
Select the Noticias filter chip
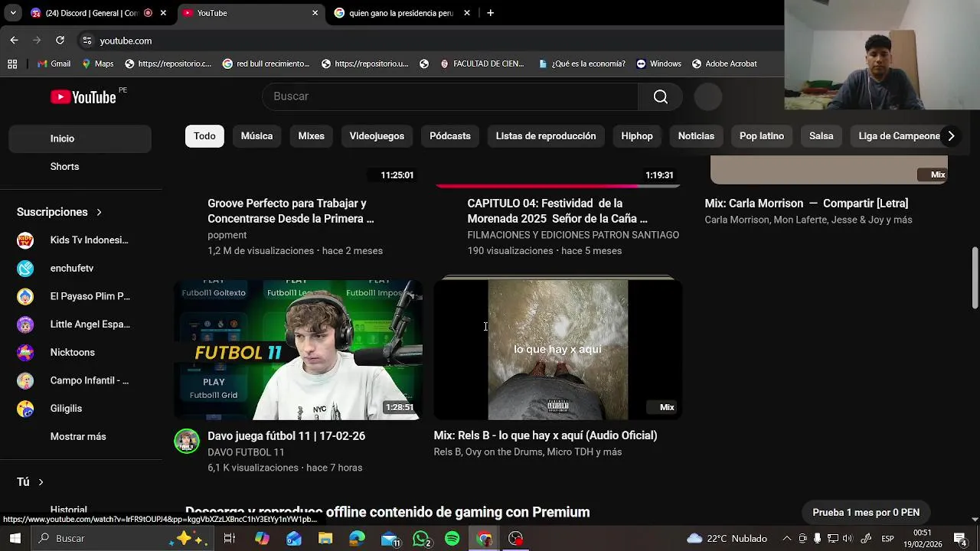click(x=696, y=136)
